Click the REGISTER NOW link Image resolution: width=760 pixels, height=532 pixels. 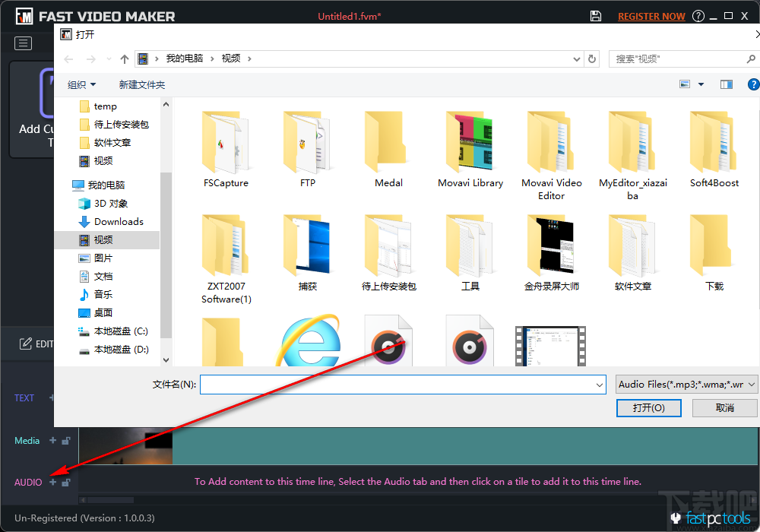[x=651, y=15]
